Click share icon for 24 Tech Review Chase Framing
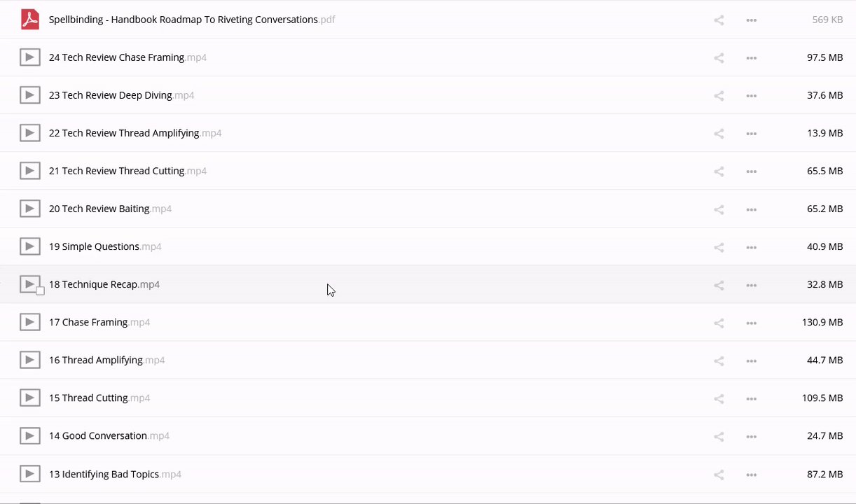The height and width of the screenshot is (504, 856). pos(719,58)
